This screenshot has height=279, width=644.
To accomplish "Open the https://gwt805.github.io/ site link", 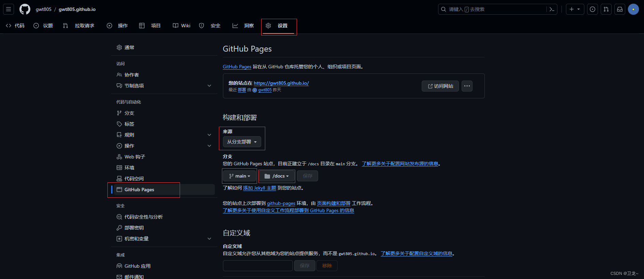I will (x=281, y=83).
